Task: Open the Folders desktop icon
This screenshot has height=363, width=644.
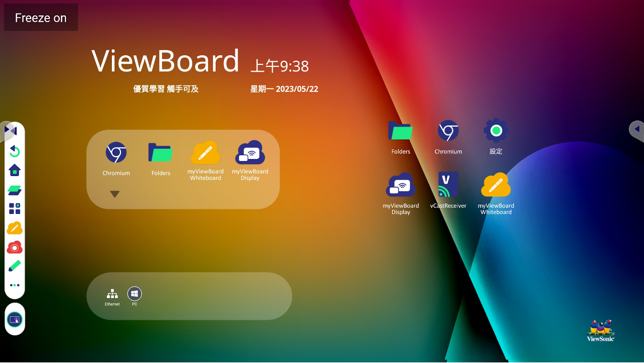Action: tap(400, 131)
